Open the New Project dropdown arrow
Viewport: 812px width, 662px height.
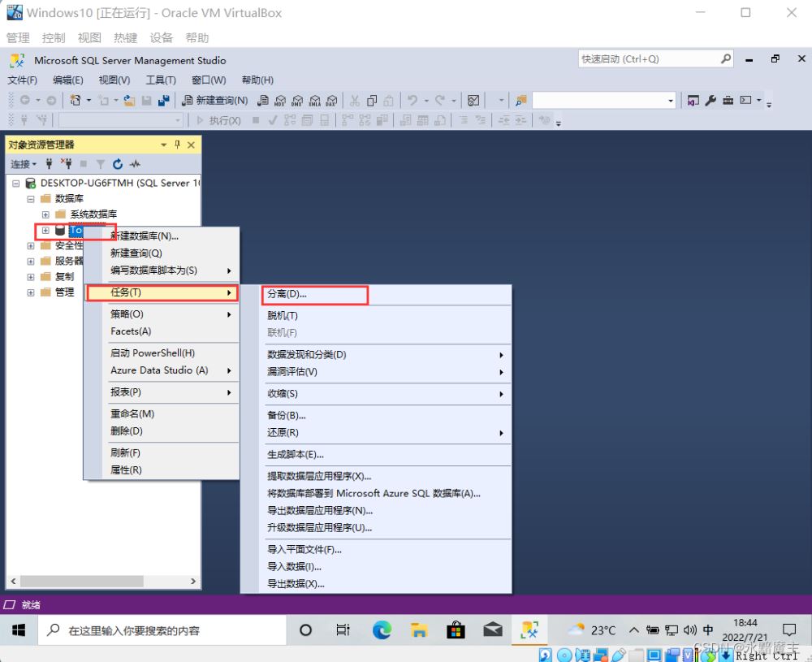point(89,100)
